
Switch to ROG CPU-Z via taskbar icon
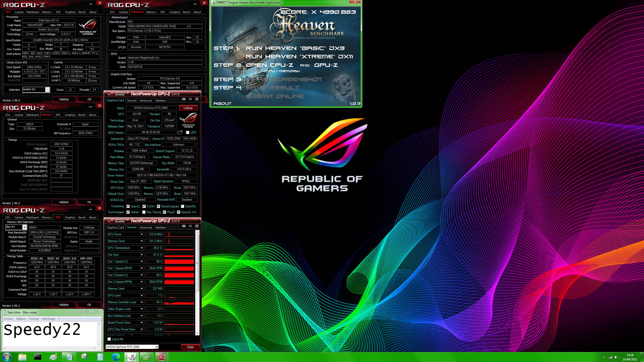[x=162, y=357]
